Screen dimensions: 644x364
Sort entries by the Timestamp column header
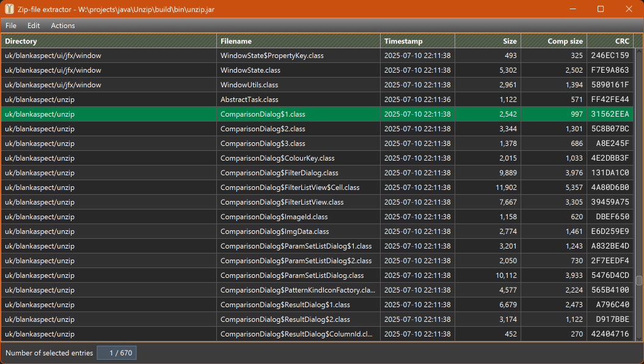click(418, 41)
